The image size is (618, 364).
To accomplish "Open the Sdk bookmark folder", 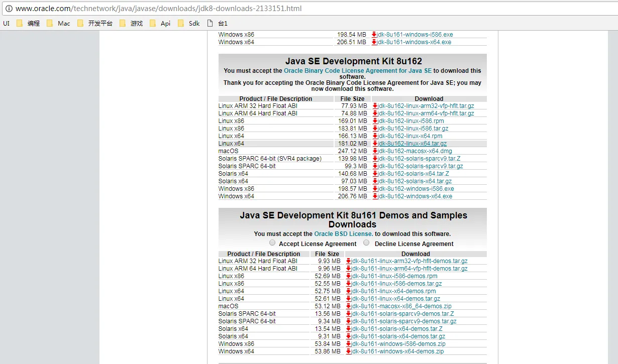I will pyautogui.click(x=189, y=23).
